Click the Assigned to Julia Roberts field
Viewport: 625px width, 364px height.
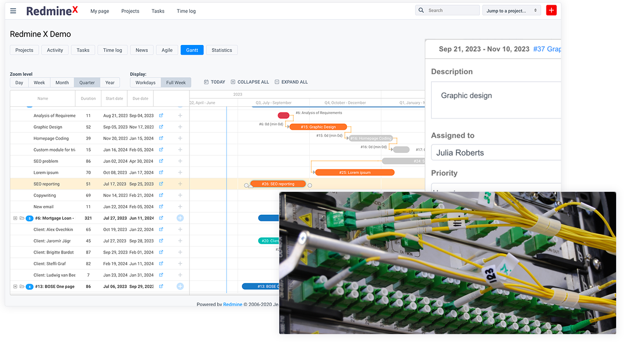pyautogui.click(x=496, y=153)
